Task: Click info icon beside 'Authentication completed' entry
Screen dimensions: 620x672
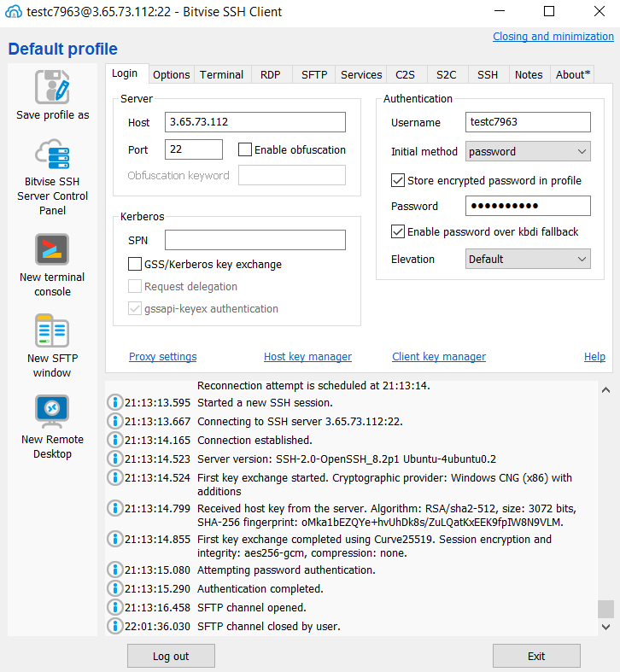Action: [x=114, y=589]
